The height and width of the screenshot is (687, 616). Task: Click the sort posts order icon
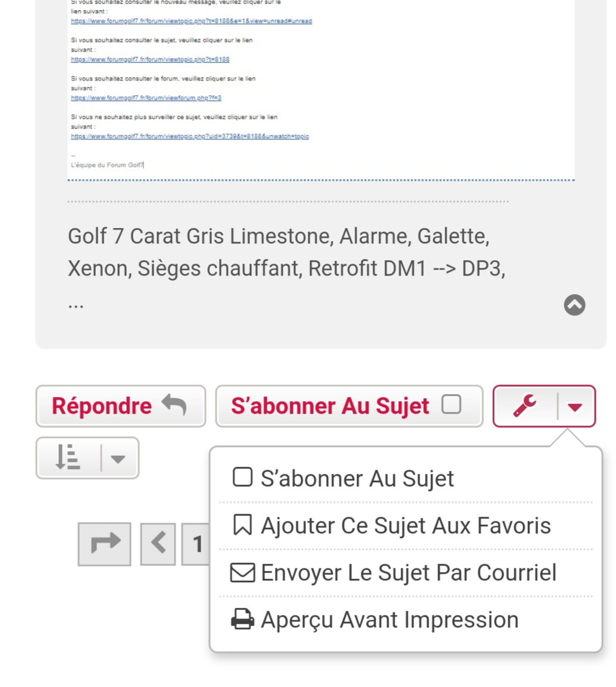(68, 457)
